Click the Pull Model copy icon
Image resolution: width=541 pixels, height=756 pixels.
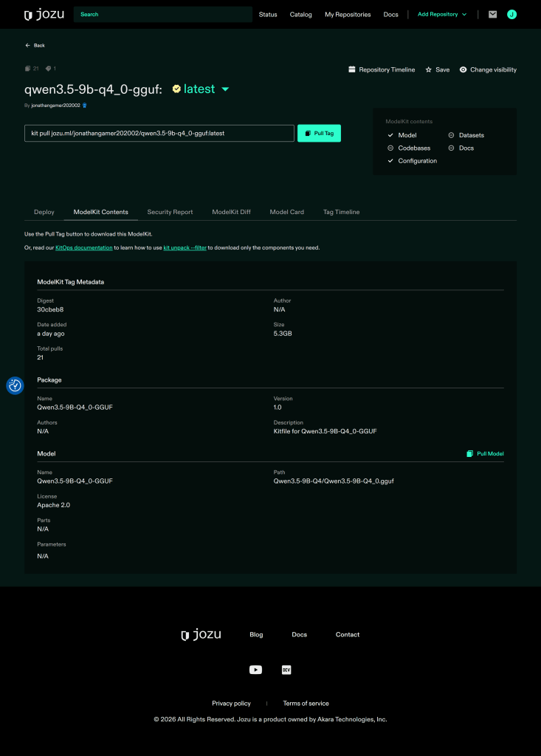point(469,454)
